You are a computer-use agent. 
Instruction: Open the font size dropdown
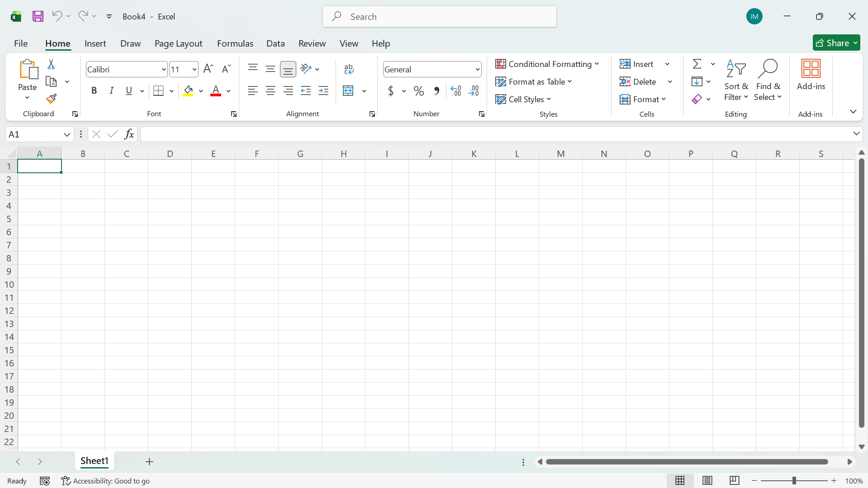click(194, 69)
